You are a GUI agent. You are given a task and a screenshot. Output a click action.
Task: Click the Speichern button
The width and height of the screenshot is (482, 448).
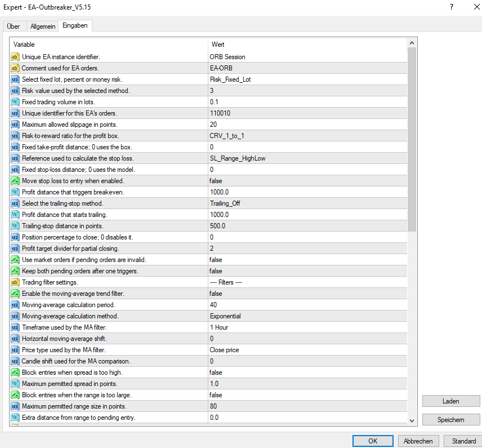[451, 420]
